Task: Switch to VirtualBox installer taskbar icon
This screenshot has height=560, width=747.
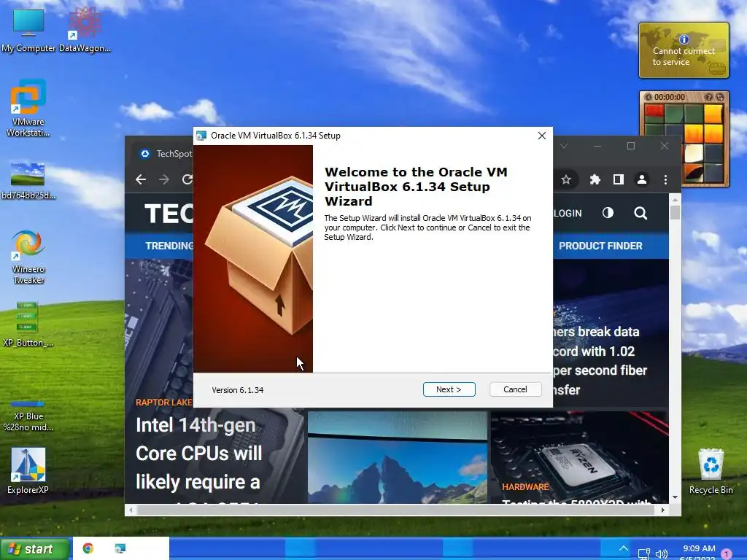Action: click(x=120, y=548)
